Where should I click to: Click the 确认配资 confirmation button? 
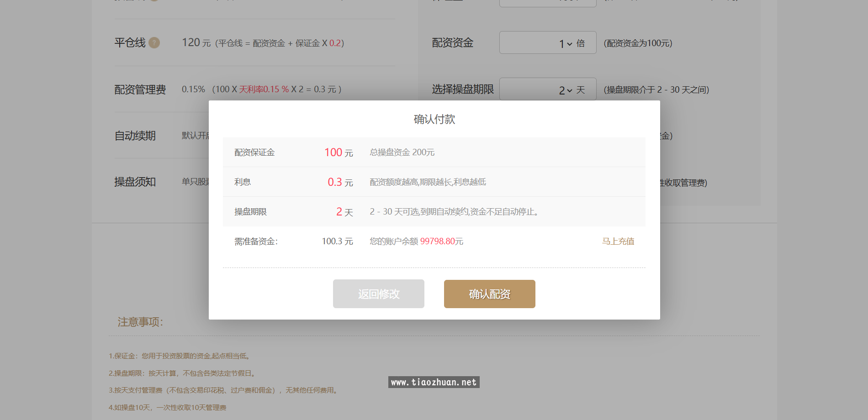coord(489,294)
